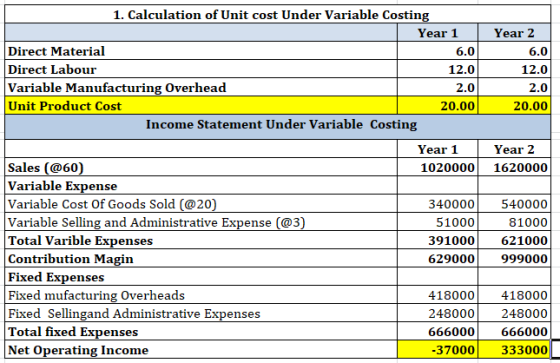Viewport: 560px width, 363px height.
Task: Click the Year 2 header above Sales row
Action: (514, 149)
